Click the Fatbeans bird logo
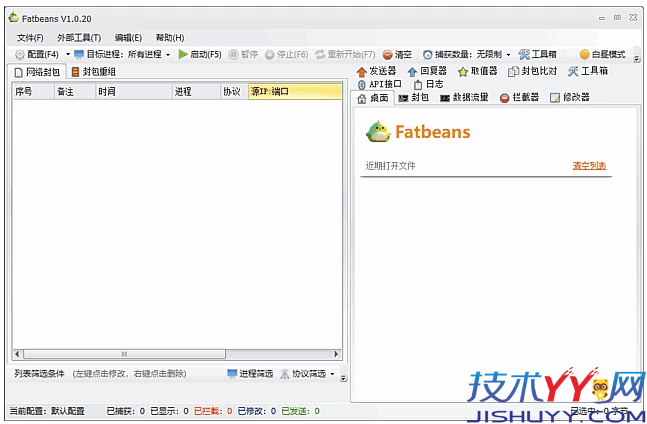Screen dimensions: 647x424 pyautogui.click(x=378, y=132)
